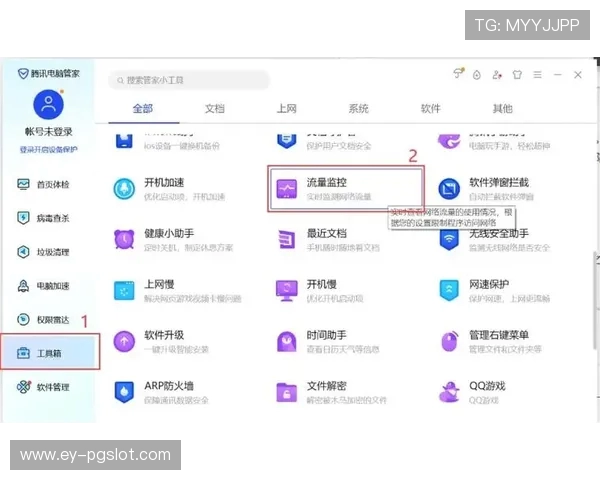Launch the 健康小助手 alarm clock icon

124,240
